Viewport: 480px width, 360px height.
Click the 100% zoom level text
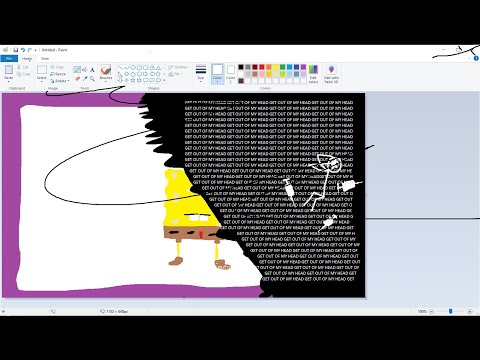point(422,311)
